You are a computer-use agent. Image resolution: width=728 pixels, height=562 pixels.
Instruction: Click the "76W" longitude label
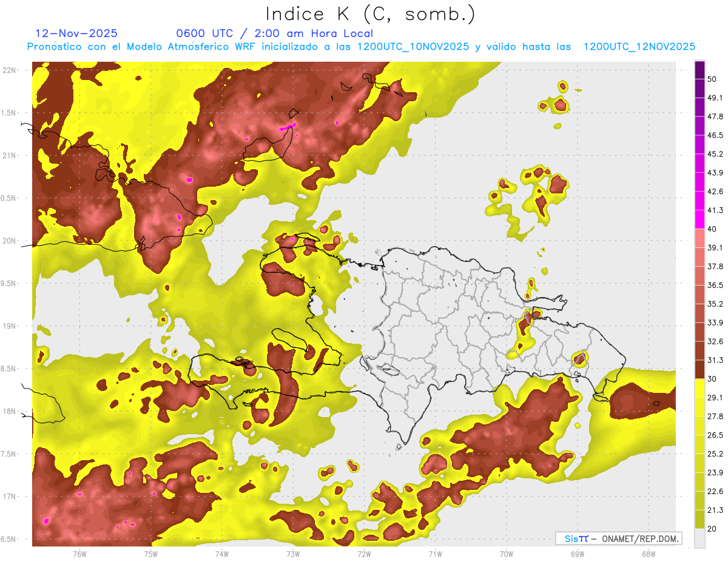click(x=79, y=554)
